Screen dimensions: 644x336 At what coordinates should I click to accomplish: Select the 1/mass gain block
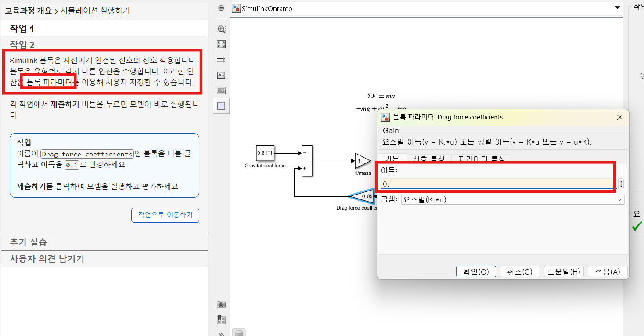pyautogui.click(x=363, y=161)
